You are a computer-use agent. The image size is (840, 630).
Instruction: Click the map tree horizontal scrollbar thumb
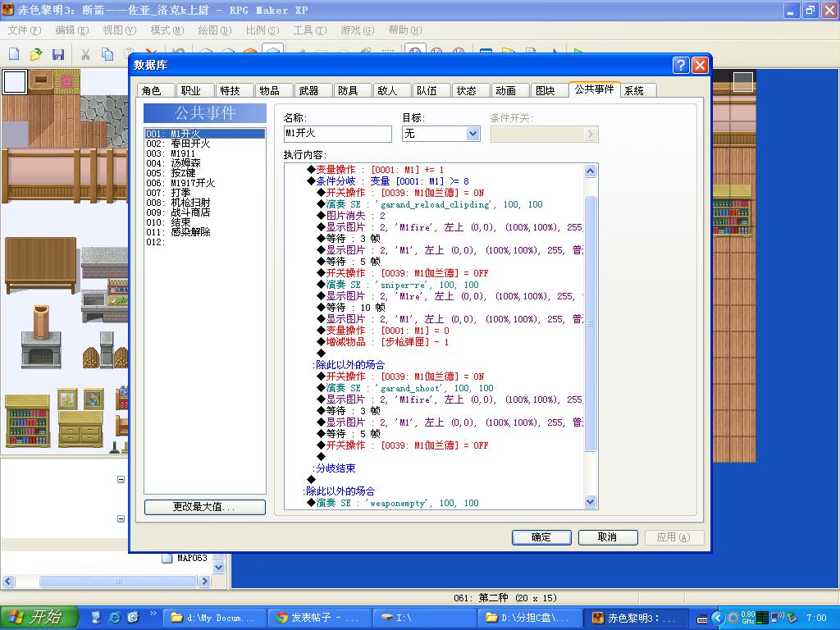pos(118,582)
